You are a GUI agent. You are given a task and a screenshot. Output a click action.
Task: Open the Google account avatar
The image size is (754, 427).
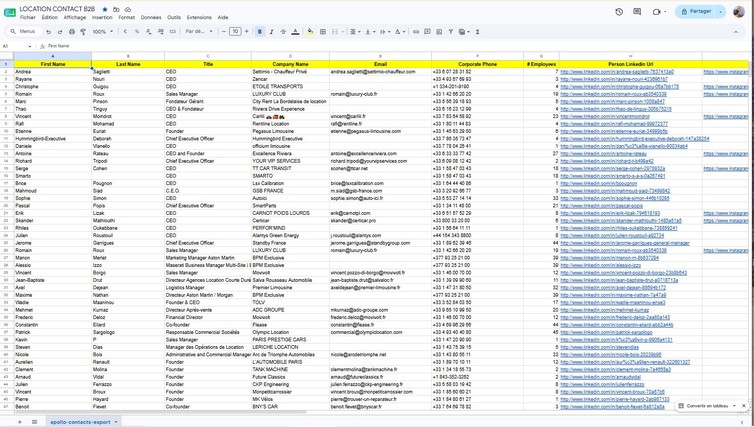click(x=739, y=12)
